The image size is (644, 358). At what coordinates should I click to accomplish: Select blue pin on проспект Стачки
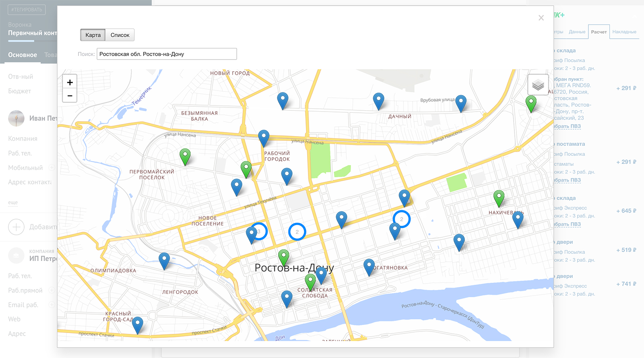pyautogui.click(x=138, y=324)
